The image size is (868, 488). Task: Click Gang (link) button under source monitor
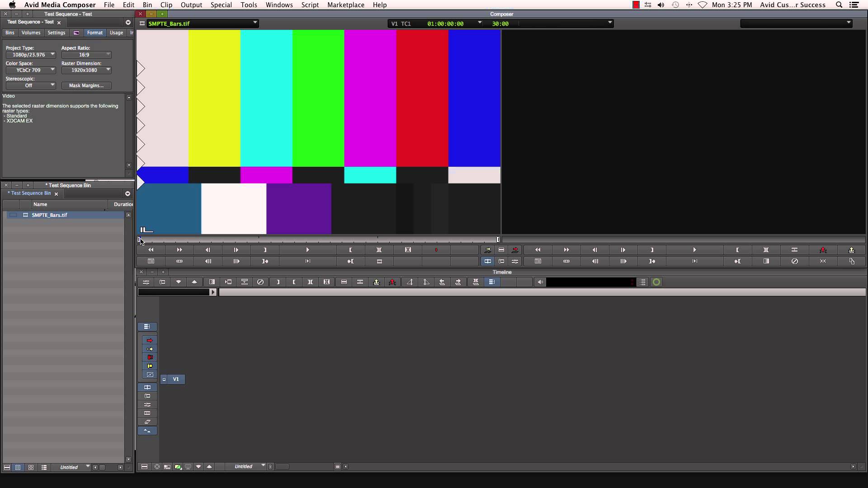(x=179, y=261)
